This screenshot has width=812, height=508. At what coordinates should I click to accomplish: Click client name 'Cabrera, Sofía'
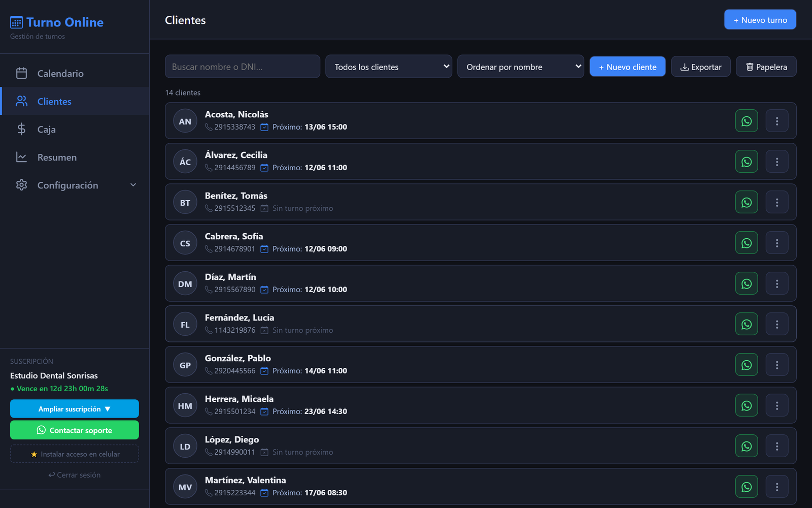point(234,236)
